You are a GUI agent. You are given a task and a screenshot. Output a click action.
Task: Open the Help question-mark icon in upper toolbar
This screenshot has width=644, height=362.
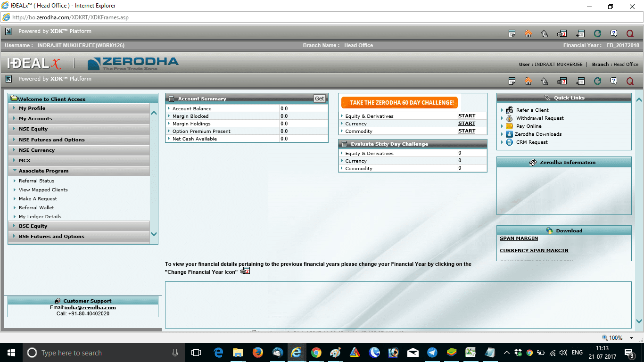click(613, 33)
